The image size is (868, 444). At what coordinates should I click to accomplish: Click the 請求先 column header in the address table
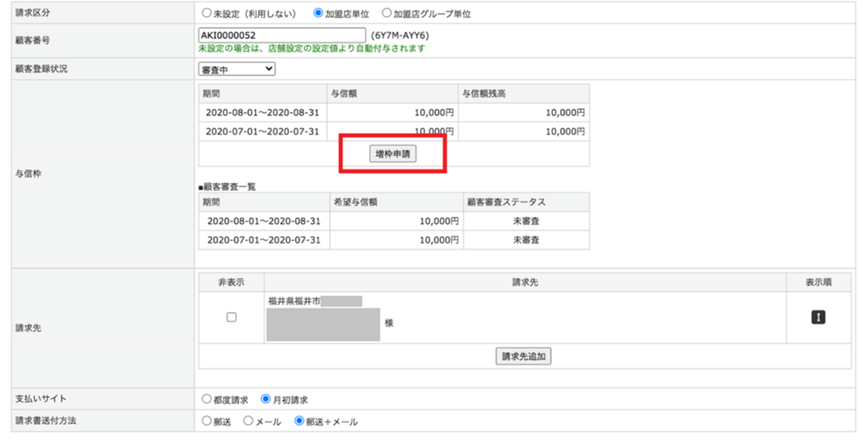525,282
